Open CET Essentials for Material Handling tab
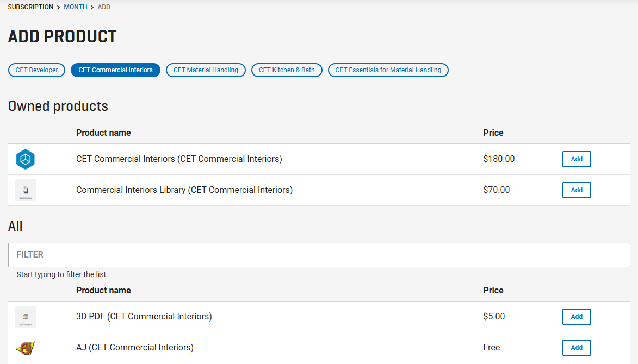 (x=388, y=70)
